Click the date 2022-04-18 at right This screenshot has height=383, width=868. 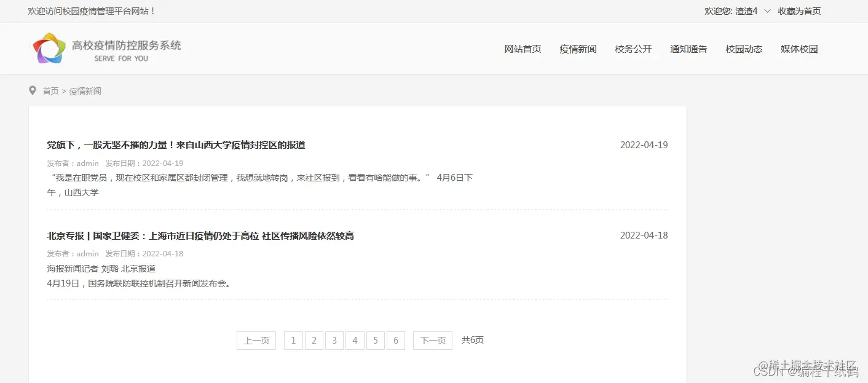tap(644, 235)
